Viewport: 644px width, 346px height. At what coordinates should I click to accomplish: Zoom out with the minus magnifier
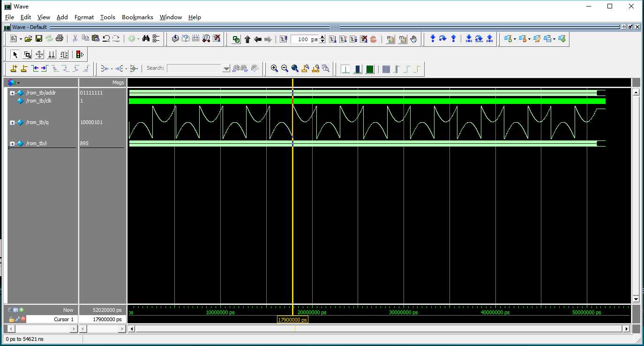tap(285, 68)
